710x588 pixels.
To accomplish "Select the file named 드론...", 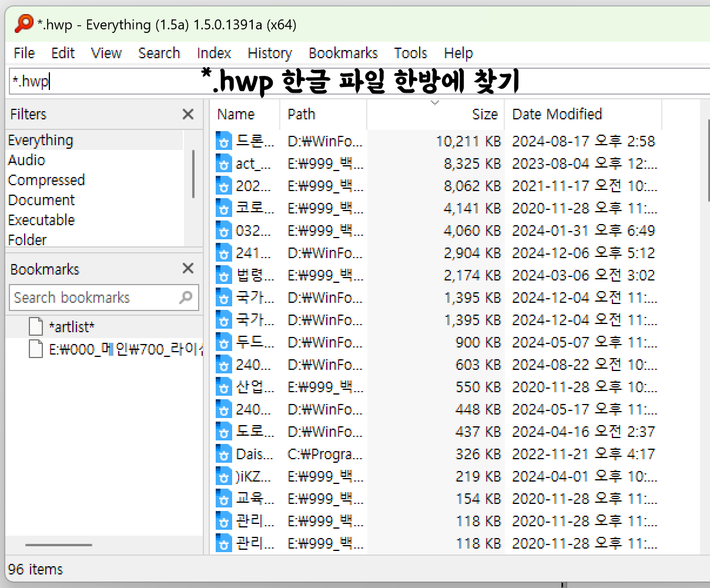I will point(255,141).
